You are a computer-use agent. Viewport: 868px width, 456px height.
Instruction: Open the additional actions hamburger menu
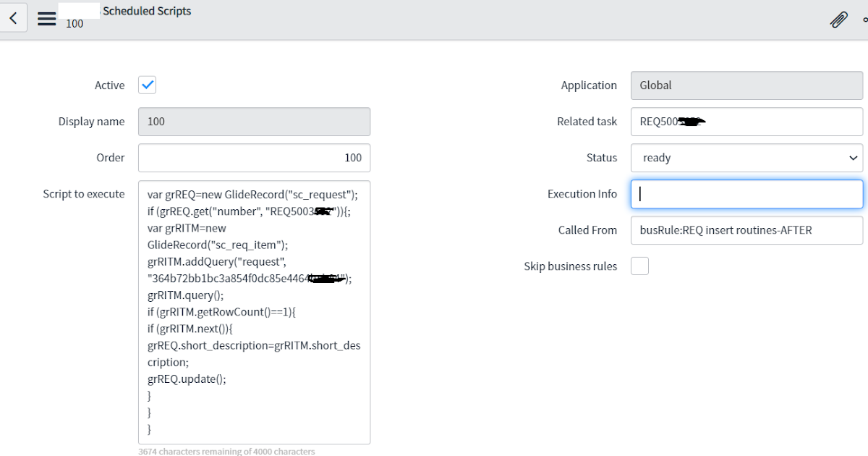(x=46, y=19)
